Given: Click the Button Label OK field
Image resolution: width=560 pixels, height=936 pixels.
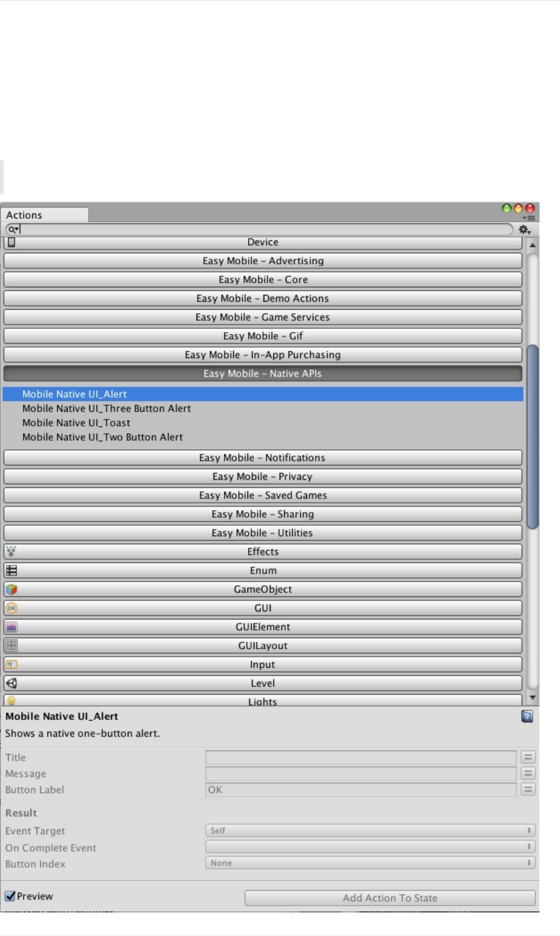Looking at the screenshot, I should (361, 790).
